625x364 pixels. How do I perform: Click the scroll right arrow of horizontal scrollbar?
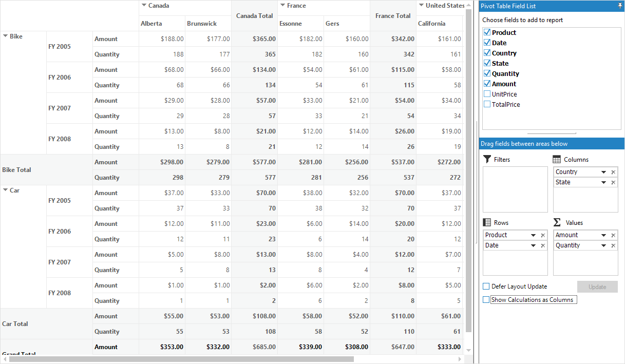point(460,359)
